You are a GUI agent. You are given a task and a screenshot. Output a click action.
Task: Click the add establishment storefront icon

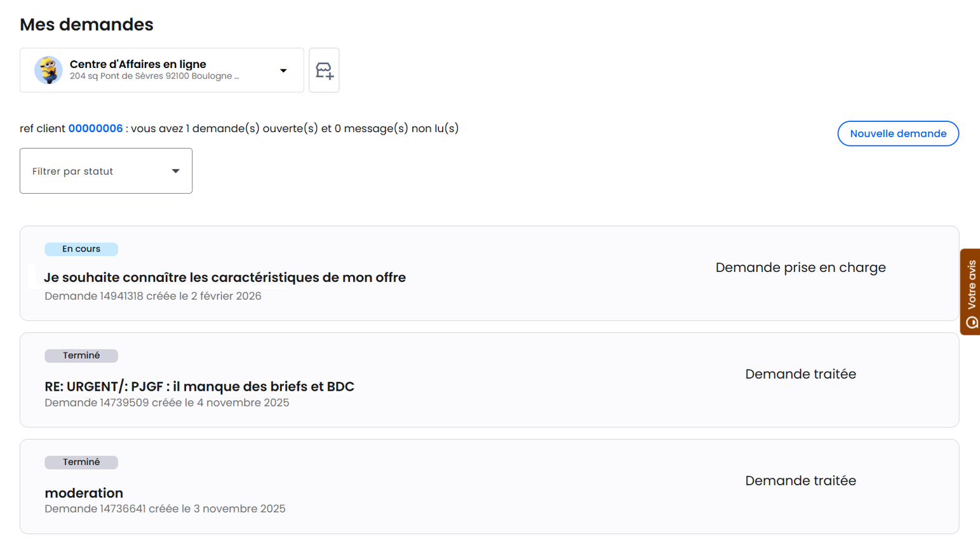pos(324,71)
